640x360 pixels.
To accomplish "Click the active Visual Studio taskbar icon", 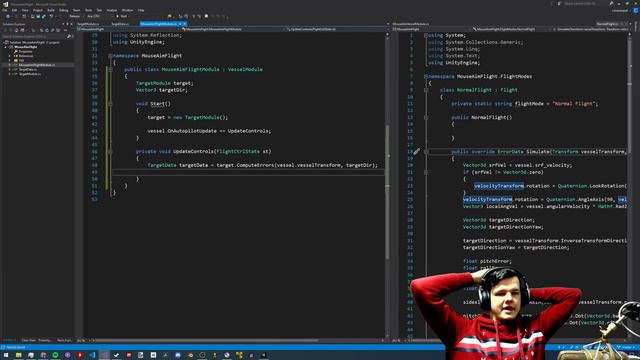I will click(104, 355).
